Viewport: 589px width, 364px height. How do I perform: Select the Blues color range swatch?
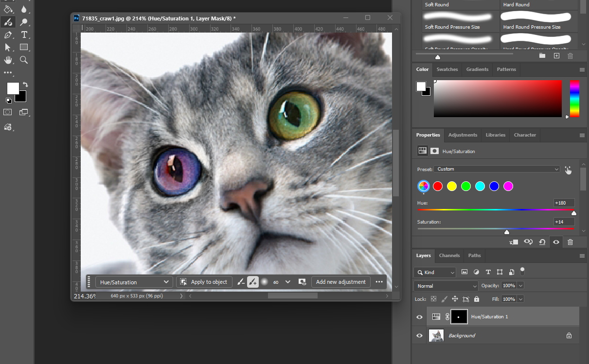click(x=494, y=186)
